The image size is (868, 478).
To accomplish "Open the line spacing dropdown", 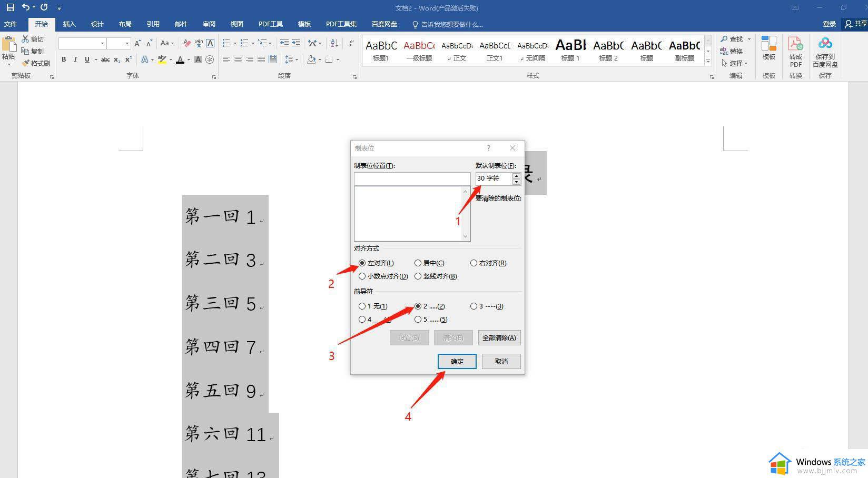I will pos(297,59).
